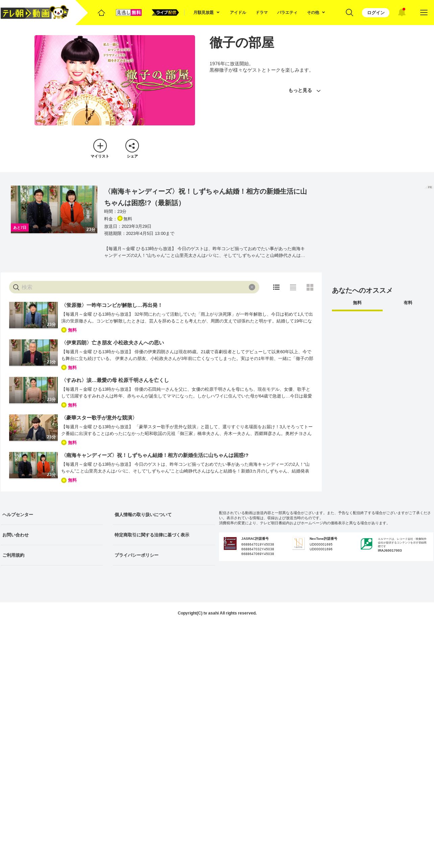Open the ヘルプセンター link
The width and height of the screenshot is (434, 868).
click(18, 514)
